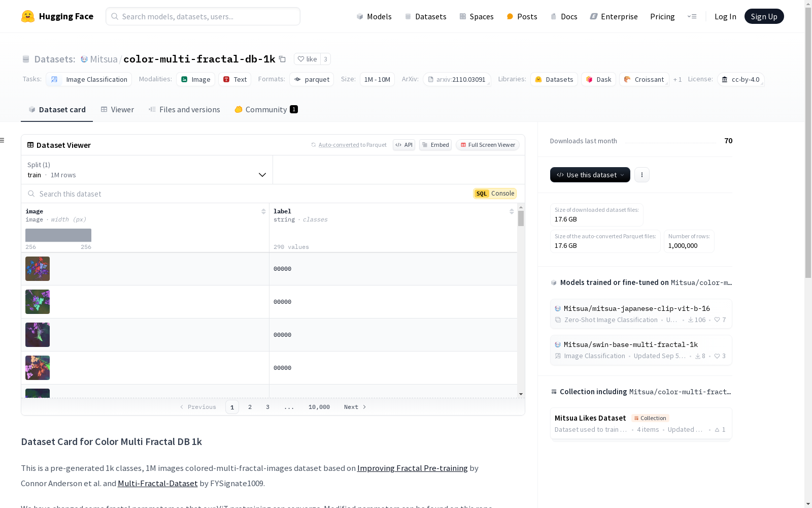Click the Improving Fractal Pre-training link
This screenshot has width=812, height=508.
point(412,468)
